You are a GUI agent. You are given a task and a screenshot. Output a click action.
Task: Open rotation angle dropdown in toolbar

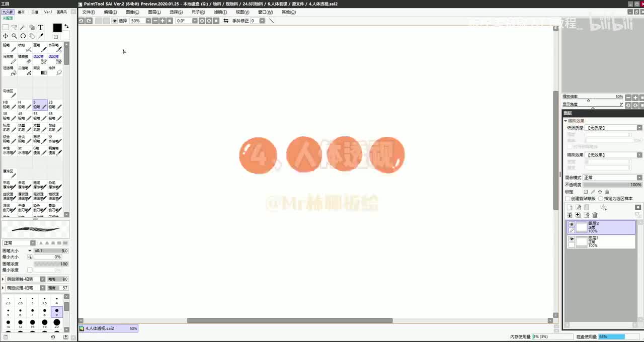(195, 21)
